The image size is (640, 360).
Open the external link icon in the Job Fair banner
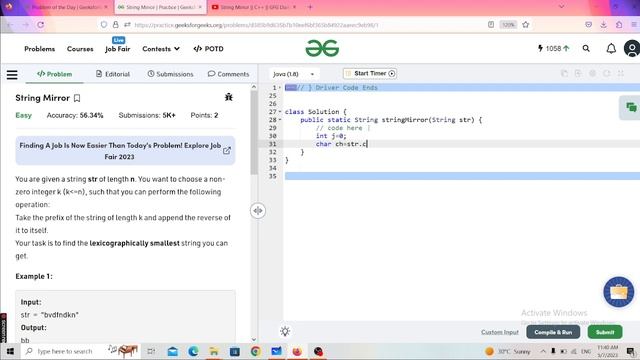pos(227,151)
